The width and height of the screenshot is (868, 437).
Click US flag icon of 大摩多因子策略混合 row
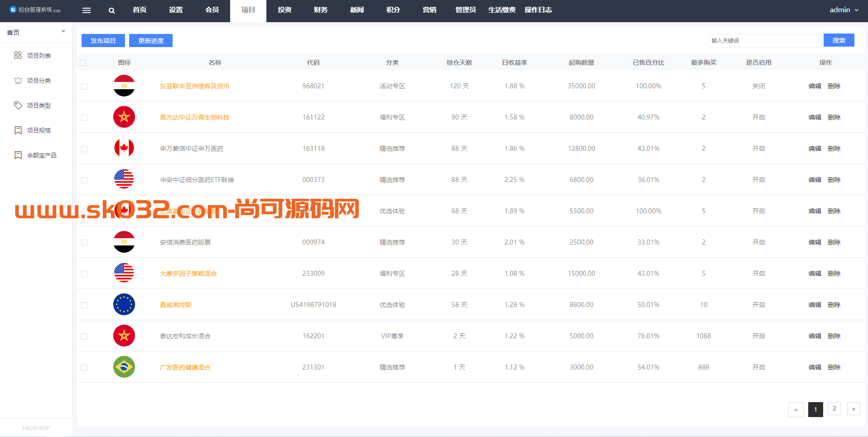click(x=124, y=273)
